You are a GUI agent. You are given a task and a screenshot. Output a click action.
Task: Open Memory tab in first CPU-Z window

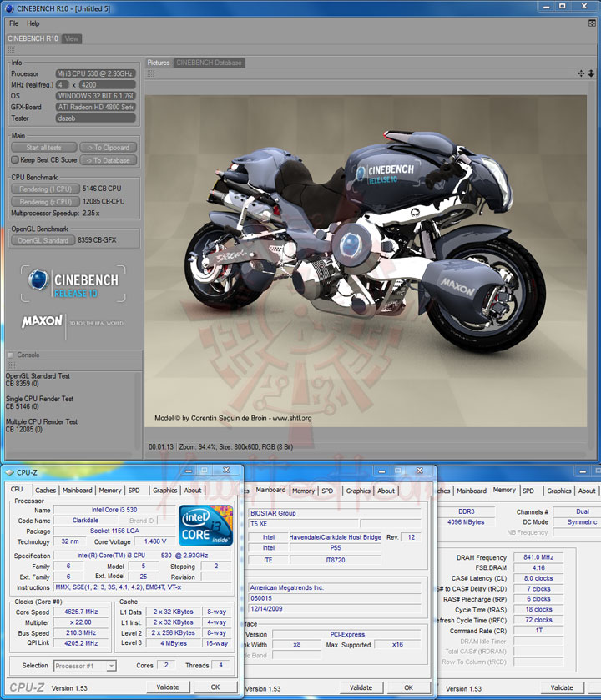click(x=110, y=491)
